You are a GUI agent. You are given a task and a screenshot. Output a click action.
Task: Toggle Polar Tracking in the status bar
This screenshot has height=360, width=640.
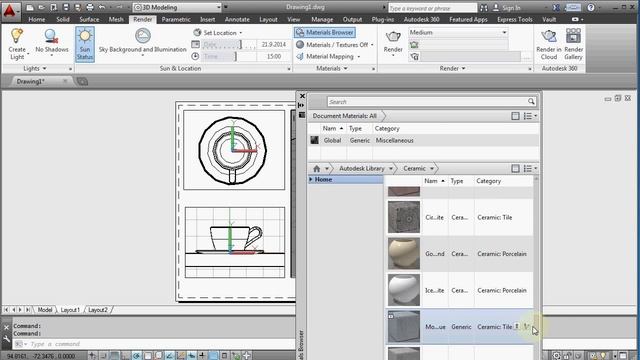(x=136, y=356)
